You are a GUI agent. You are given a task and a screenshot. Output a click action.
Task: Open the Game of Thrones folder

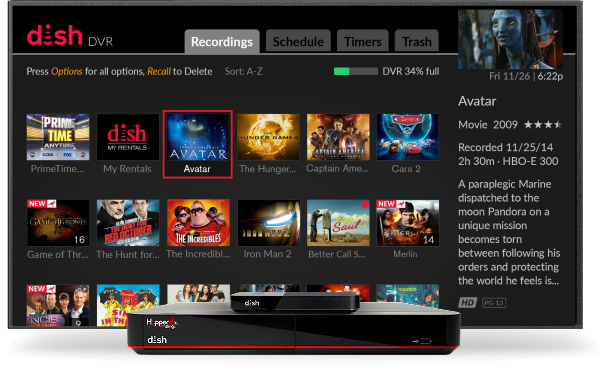(x=58, y=223)
